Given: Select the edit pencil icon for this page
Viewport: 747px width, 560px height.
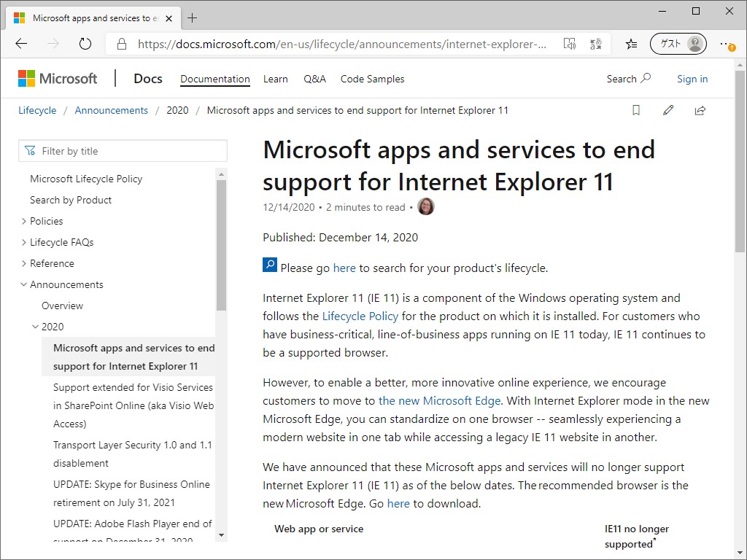Looking at the screenshot, I should pos(668,110).
